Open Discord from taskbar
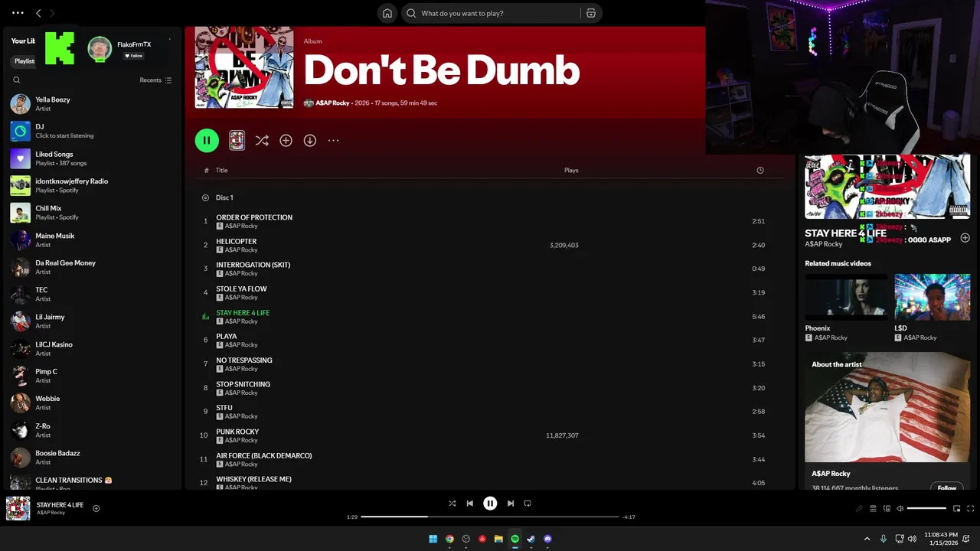Viewport: 980px width, 551px height. 547,539
